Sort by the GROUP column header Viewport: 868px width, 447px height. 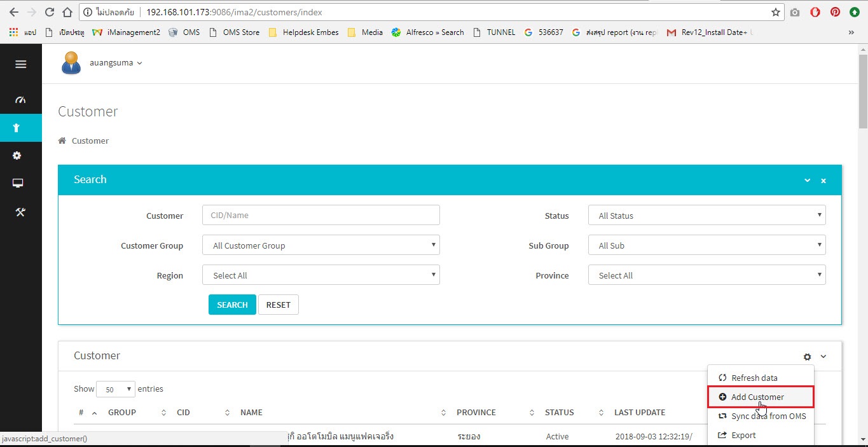137,413
